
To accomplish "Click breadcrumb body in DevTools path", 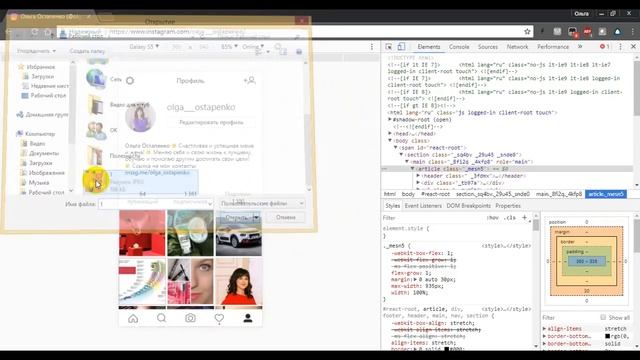I will click(408, 194).
